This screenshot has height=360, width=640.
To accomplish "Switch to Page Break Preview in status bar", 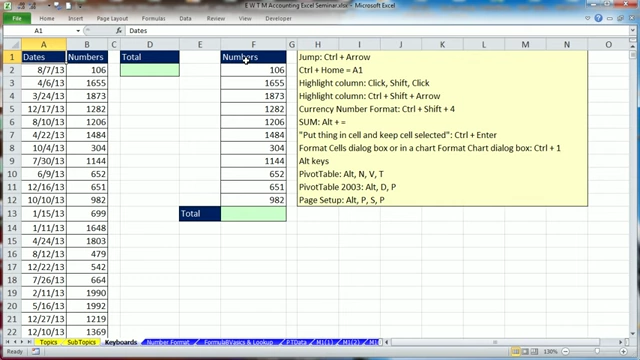I will 534,351.
